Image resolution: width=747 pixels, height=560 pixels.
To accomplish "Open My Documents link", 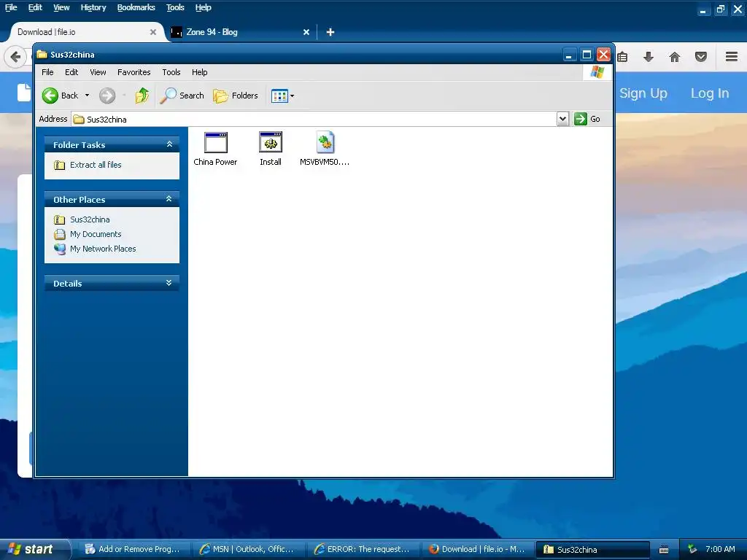I will [88, 234].
